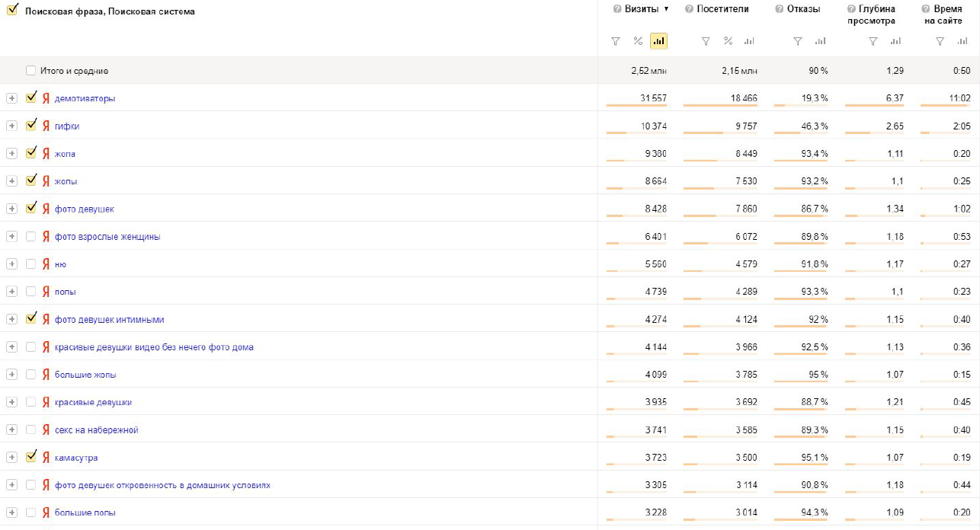Click filter icon under Глубина просмотра
The width and height of the screenshot is (980, 530).
pyautogui.click(x=873, y=41)
